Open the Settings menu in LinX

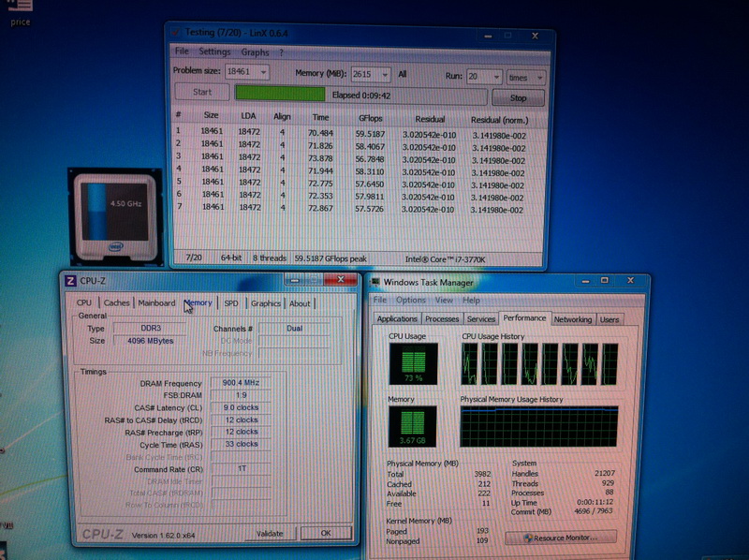coord(214,52)
